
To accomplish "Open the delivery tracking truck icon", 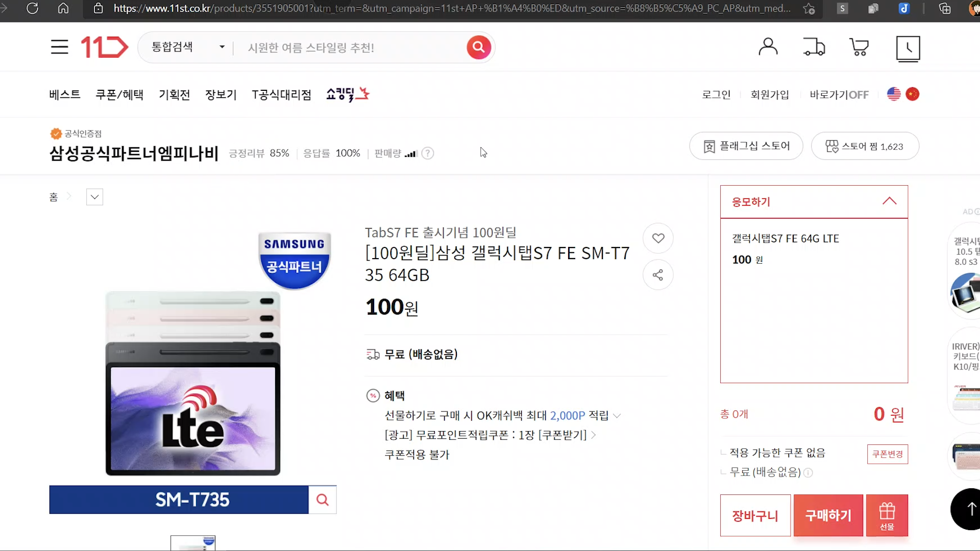I will point(814,47).
